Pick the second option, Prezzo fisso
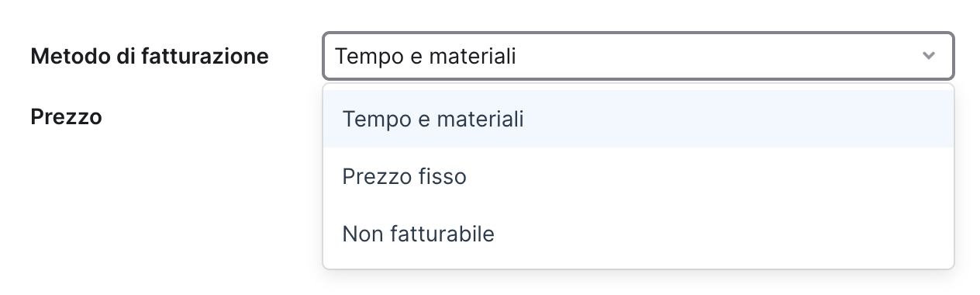Screen dimensions: 980x295 pos(638,177)
